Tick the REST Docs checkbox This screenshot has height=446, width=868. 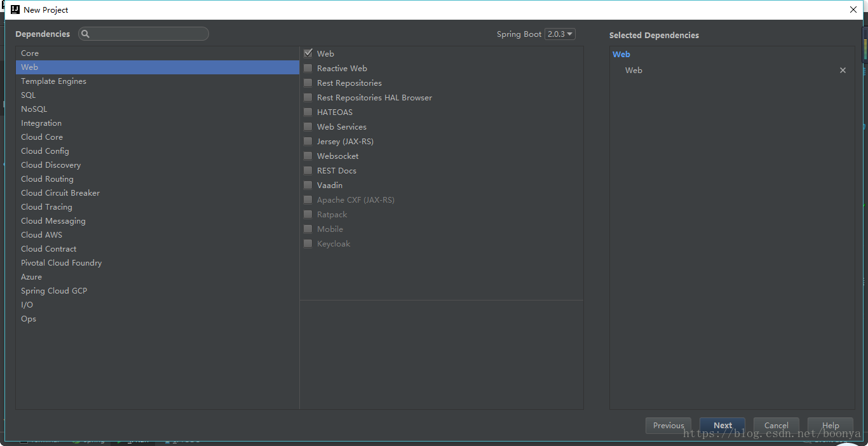point(308,170)
